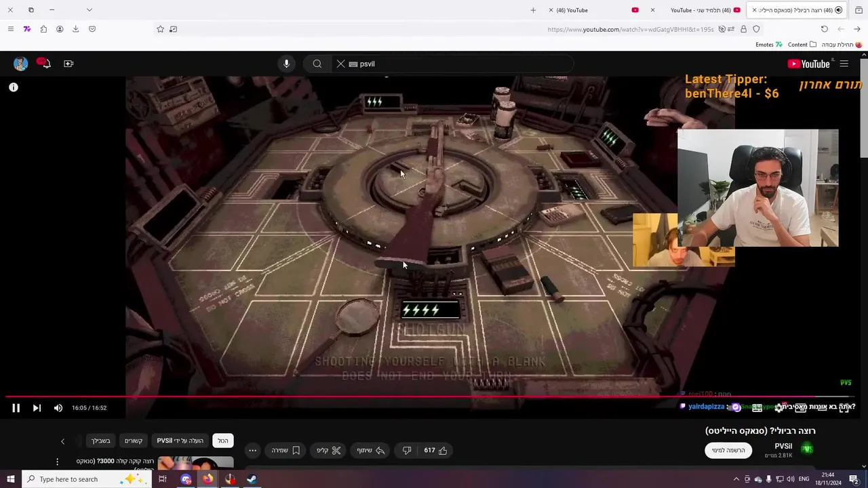Show site security padlock info

(744, 29)
